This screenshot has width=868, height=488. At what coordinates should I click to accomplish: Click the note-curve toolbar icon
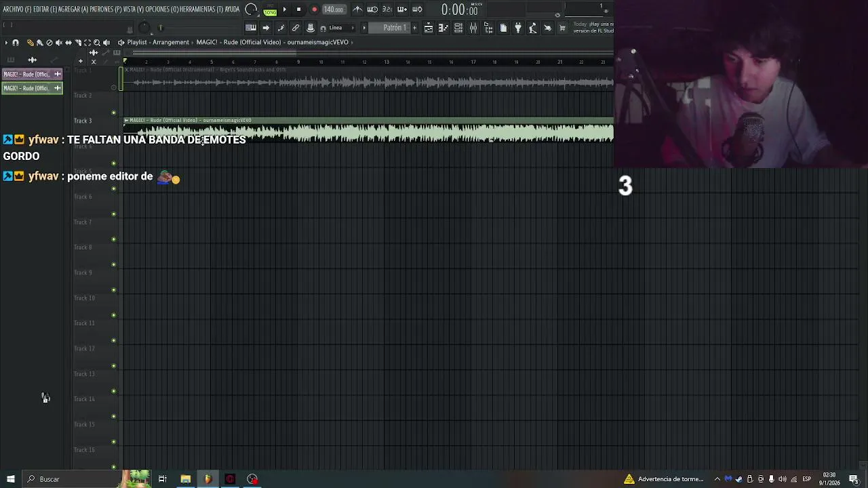(x=281, y=28)
